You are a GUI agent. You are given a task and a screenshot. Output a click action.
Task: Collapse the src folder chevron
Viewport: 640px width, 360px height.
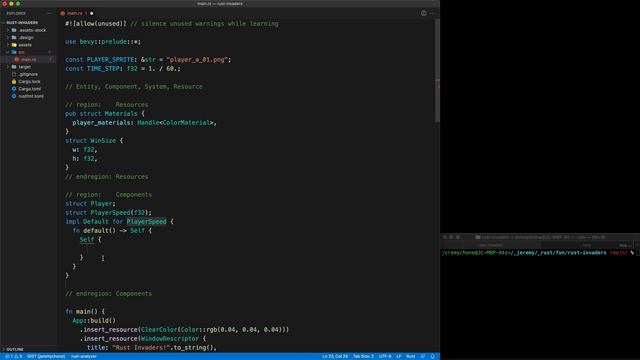click(8, 52)
